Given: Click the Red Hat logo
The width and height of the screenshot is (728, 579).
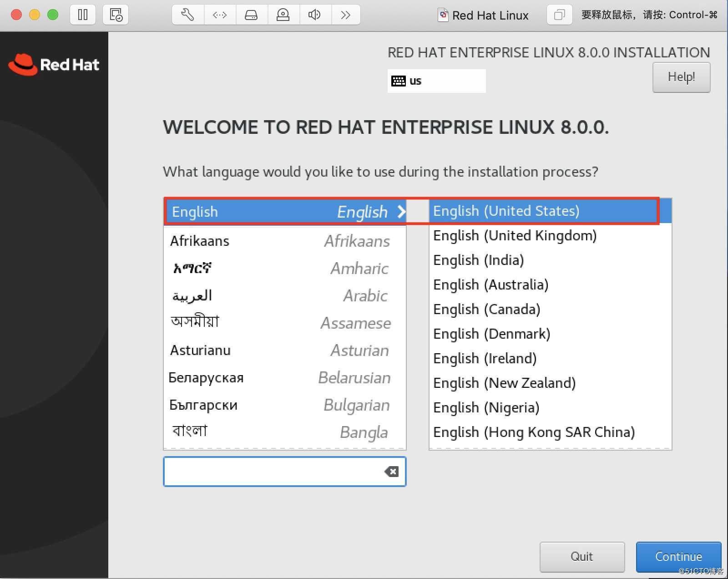Looking at the screenshot, I should (x=54, y=65).
